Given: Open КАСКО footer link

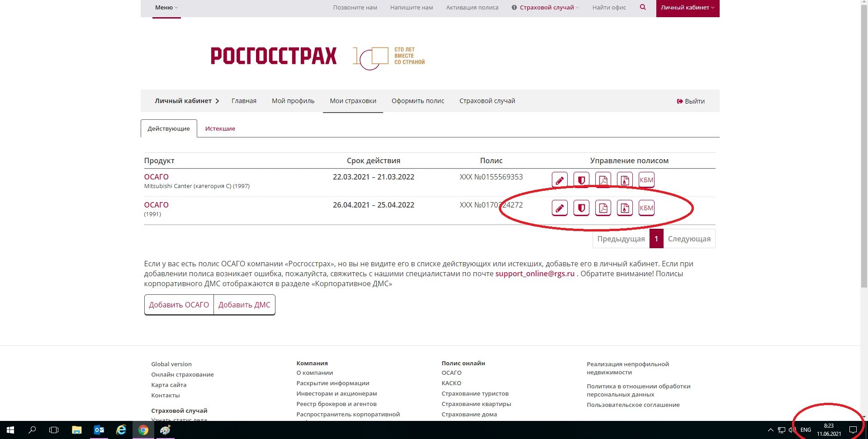Looking at the screenshot, I should (451, 383).
